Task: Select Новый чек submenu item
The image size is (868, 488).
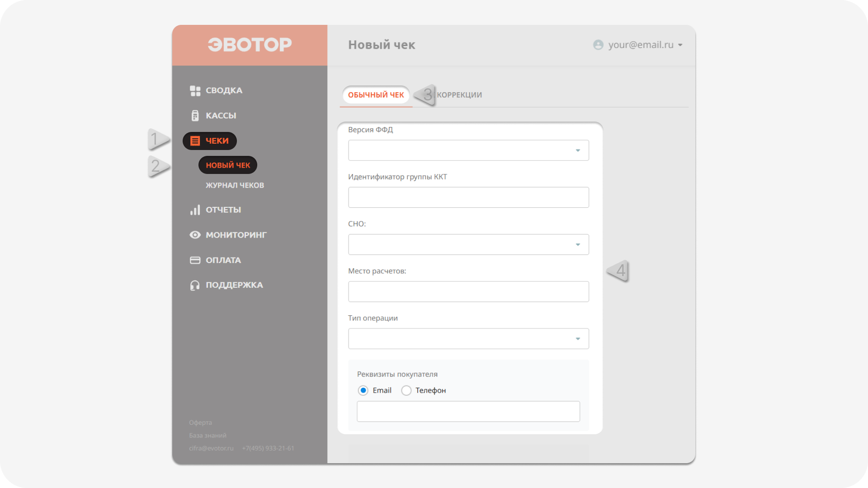Action: [x=228, y=165]
